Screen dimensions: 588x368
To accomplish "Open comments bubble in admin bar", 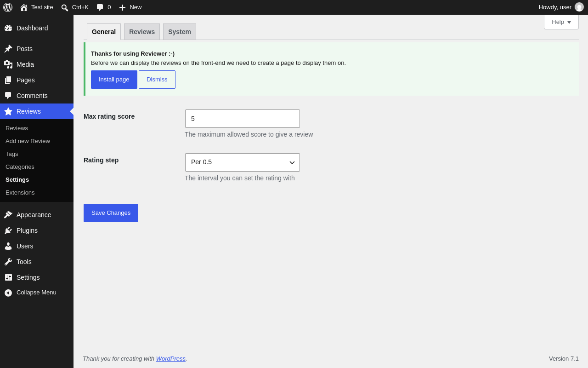I will 100,7.
